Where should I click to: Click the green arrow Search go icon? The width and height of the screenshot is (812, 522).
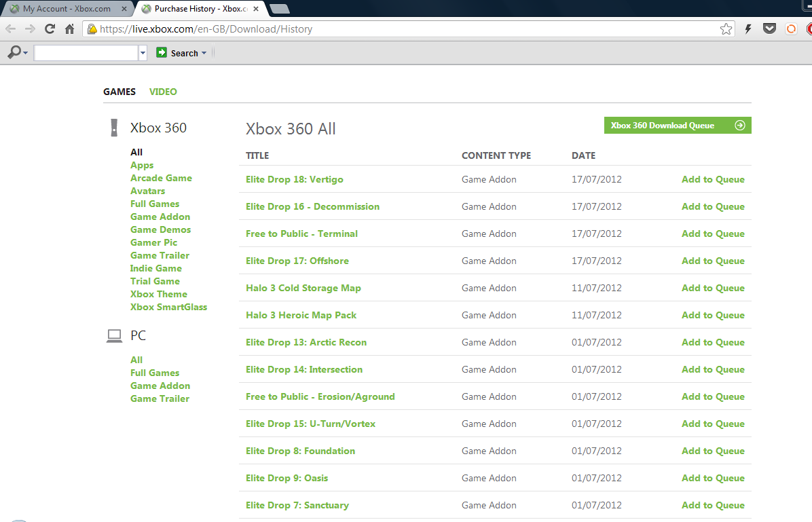[162, 52]
